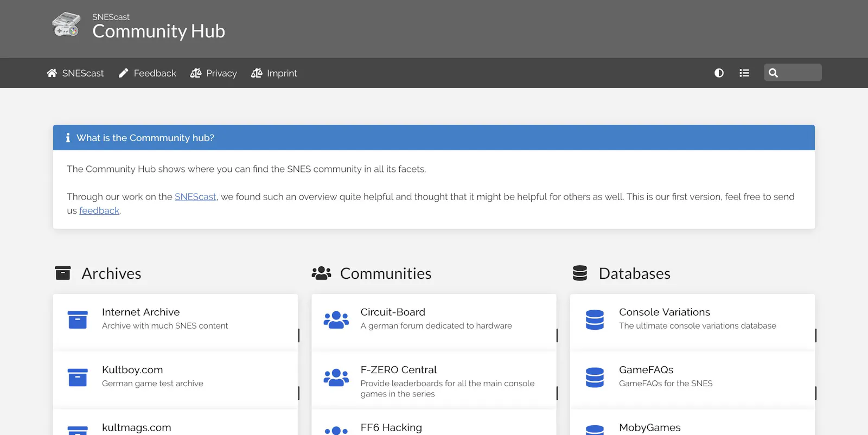Click the Archives heading box icon
Viewport: 868px width, 435px height.
63,273
